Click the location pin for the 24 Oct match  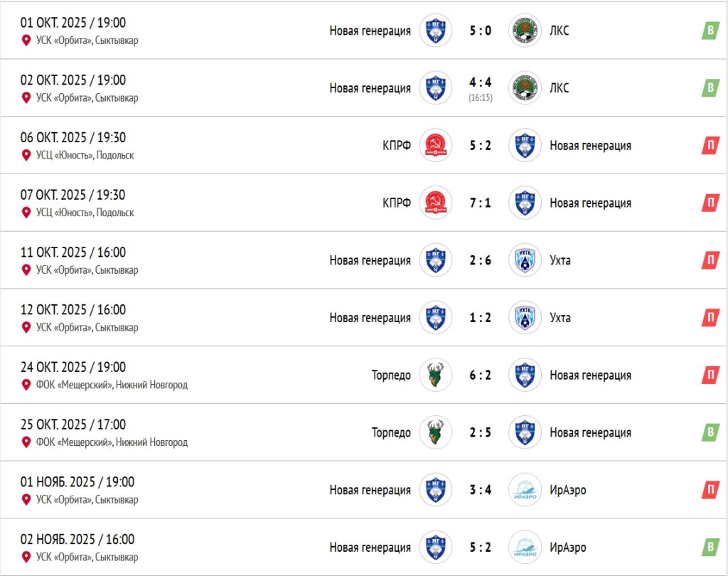tap(26, 385)
